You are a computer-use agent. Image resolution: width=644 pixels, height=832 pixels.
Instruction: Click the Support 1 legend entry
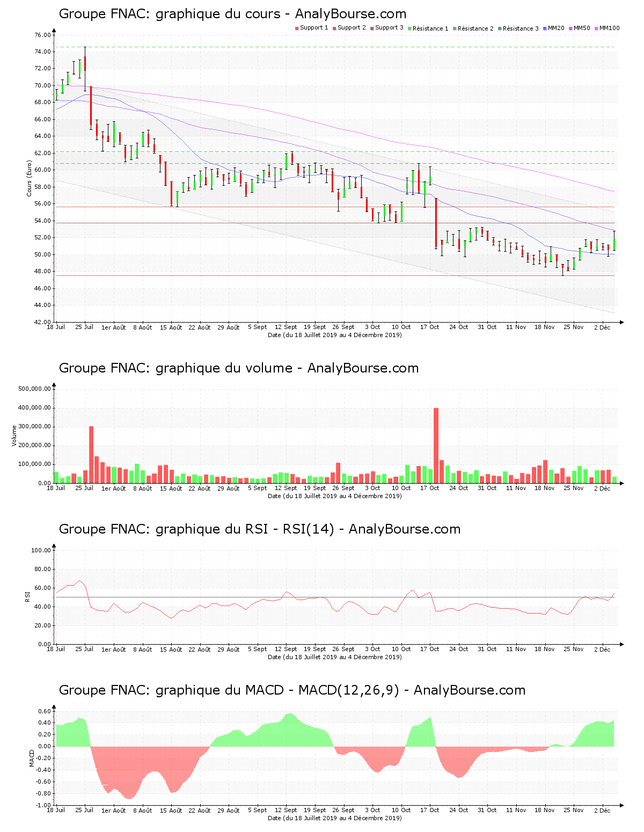tap(311, 28)
